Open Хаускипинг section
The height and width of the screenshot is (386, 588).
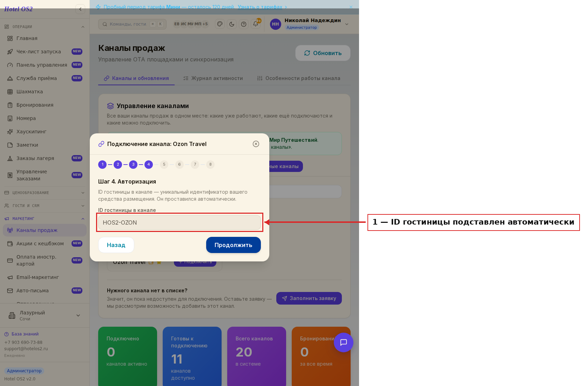(x=45, y=132)
